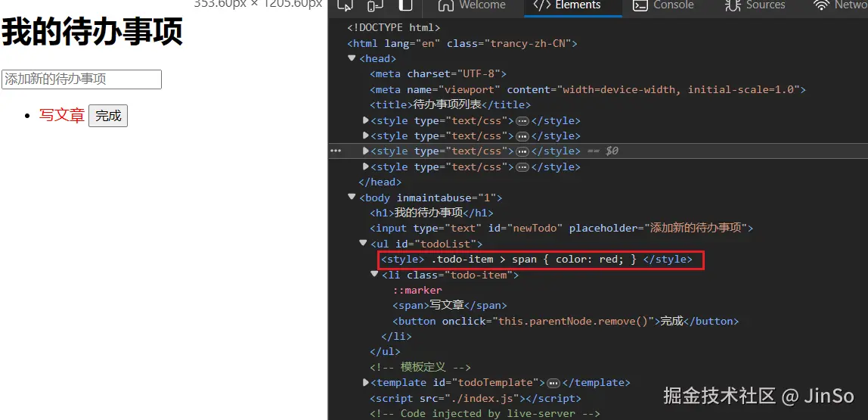Open the Welcome tab
Image resolution: width=868 pixels, height=420 pixels.
tap(472, 5)
